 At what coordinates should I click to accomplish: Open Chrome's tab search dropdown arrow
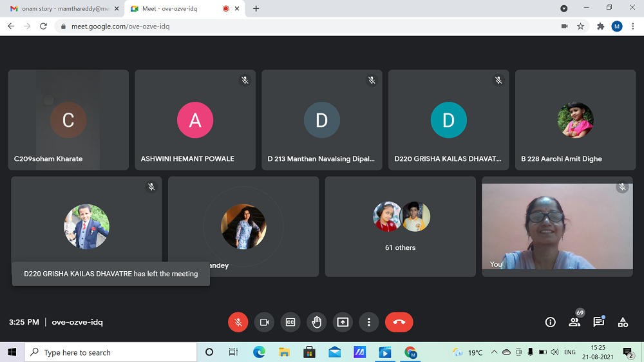click(x=564, y=8)
